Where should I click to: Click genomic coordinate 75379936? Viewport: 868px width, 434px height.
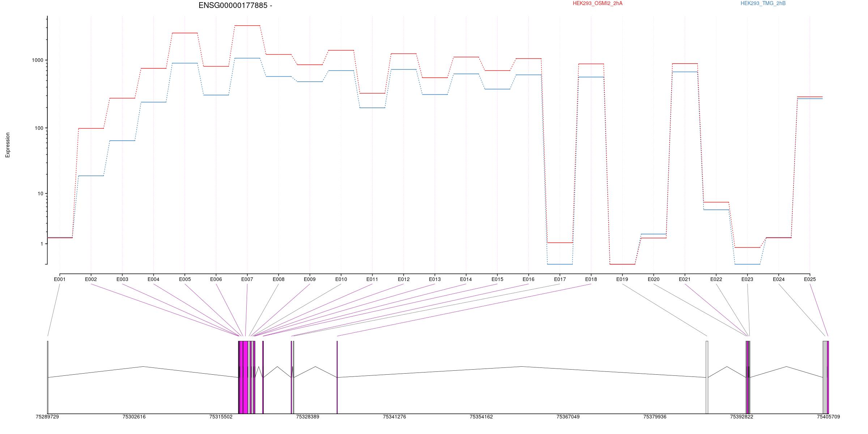coord(655,417)
